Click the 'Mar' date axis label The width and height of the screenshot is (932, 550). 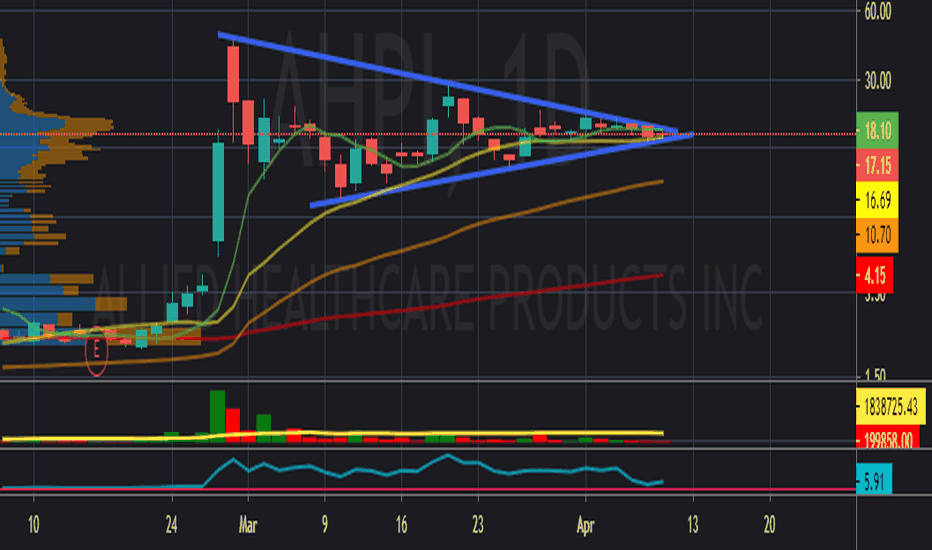tap(248, 525)
